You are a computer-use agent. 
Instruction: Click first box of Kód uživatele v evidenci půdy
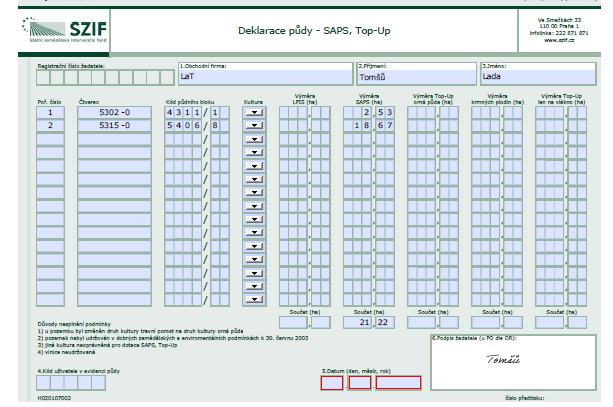pos(43,383)
